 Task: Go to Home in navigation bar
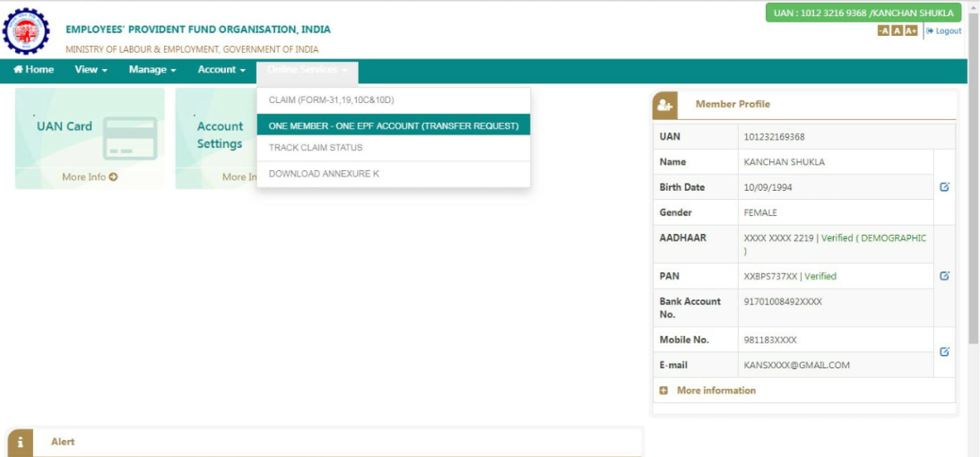33,70
